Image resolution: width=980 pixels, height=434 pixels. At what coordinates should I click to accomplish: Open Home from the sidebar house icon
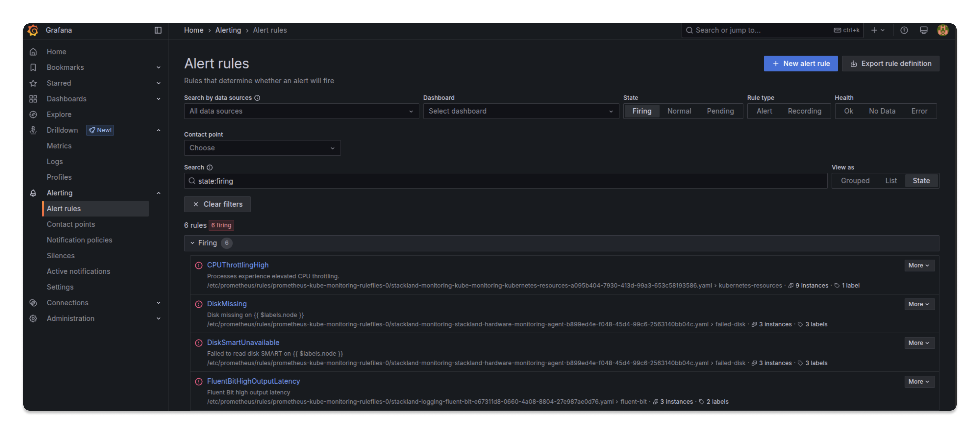[33, 52]
